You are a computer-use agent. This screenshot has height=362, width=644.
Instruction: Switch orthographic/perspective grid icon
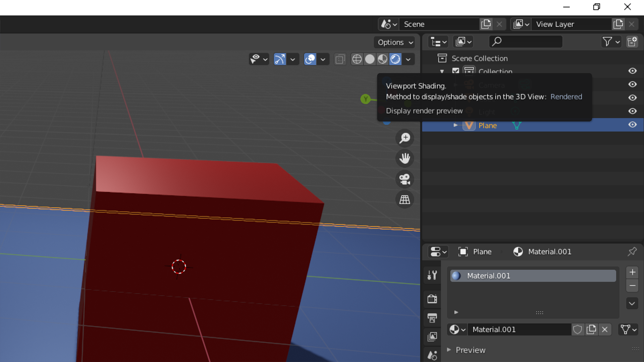coord(405,200)
